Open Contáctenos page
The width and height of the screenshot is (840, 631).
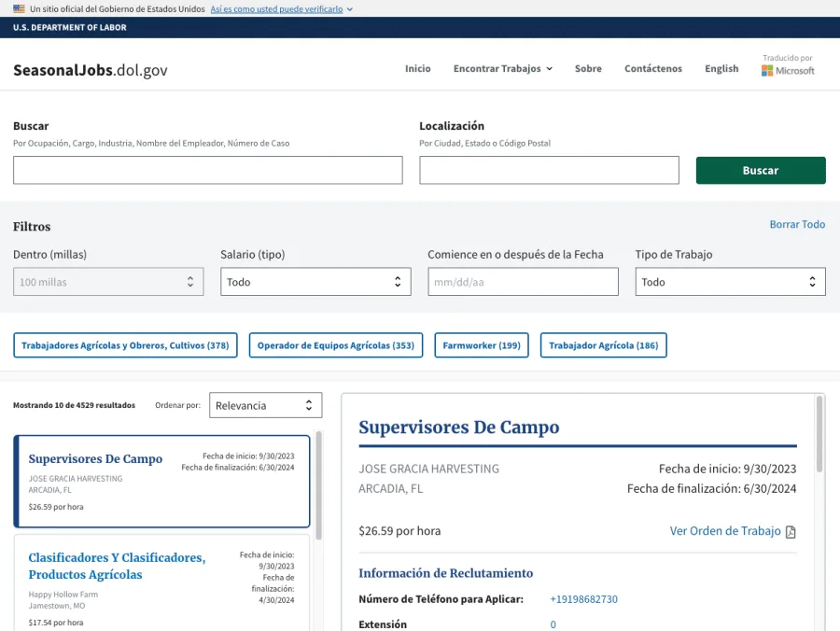pyautogui.click(x=653, y=68)
